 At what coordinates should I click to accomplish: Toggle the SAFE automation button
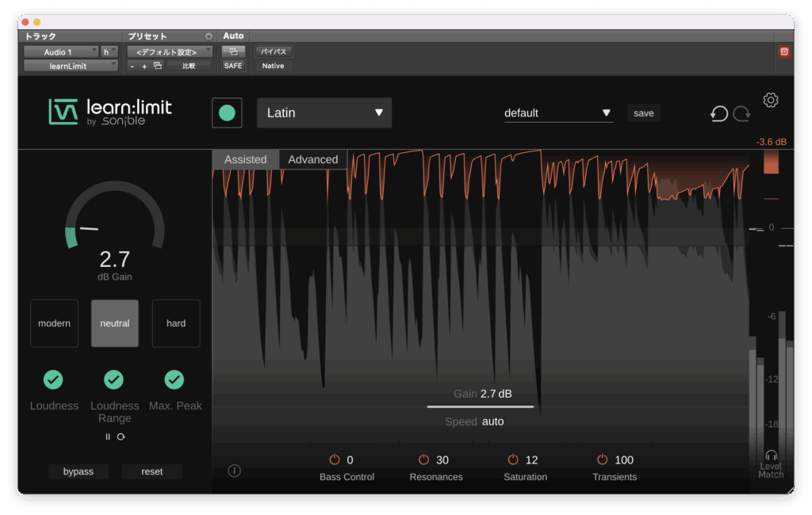233,66
